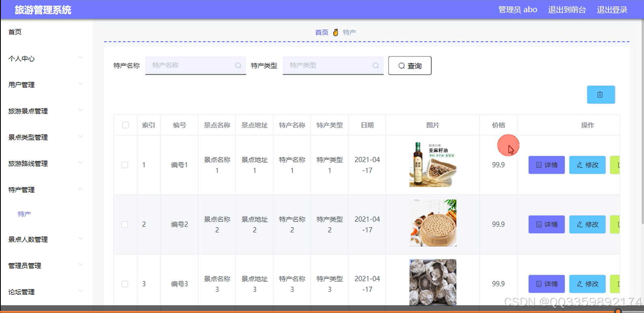Click search icon in 特产名称 field
Viewport: 644px width, 313px height.
(x=238, y=65)
